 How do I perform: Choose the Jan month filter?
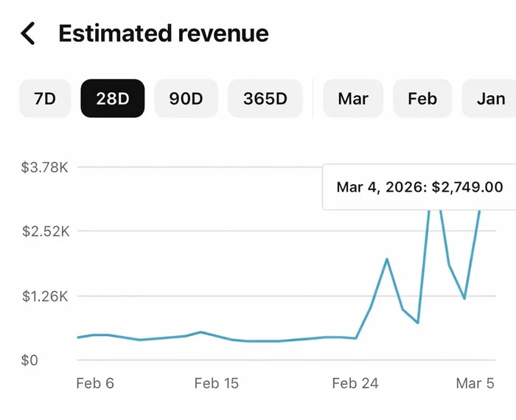489,99
